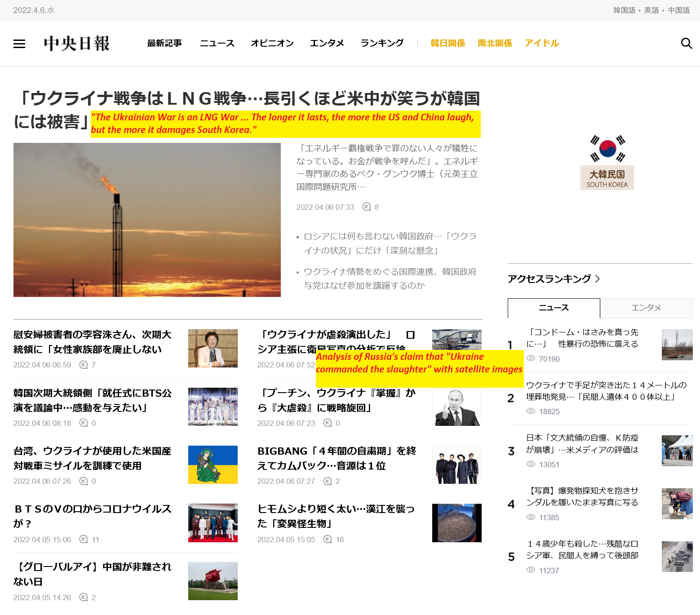Open the gas flare tower lead photo

147,220
